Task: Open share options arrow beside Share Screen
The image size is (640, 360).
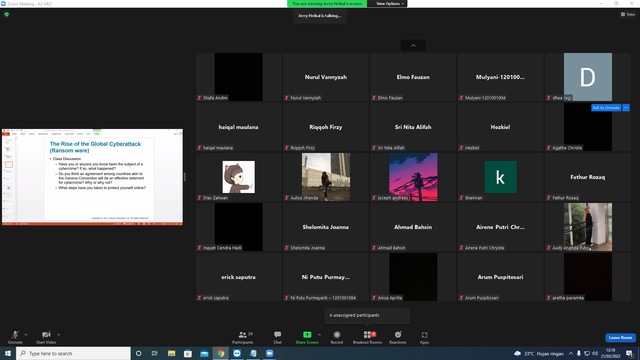Action: click(x=320, y=335)
